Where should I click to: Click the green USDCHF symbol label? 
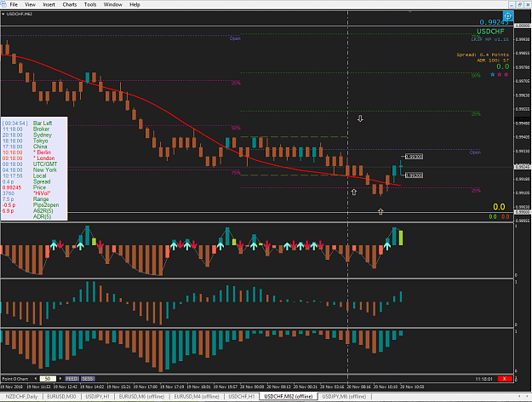point(490,32)
